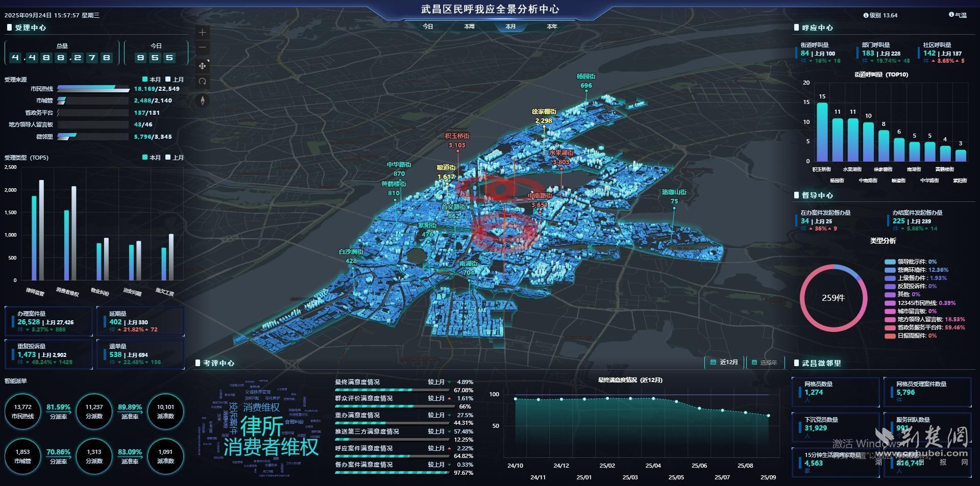This screenshot has width=980, height=486.
Task: Click calendar icon in 近12月 selector
Action: [713, 363]
